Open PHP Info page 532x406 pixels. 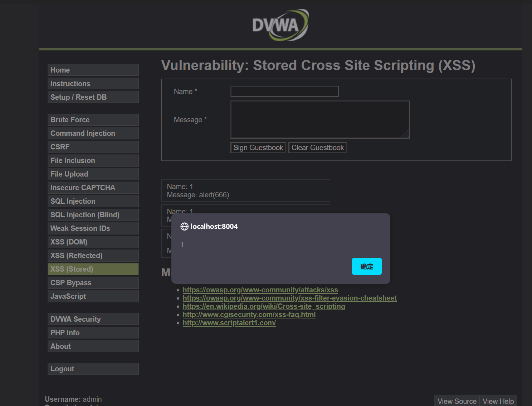click(x=93, y=333)
